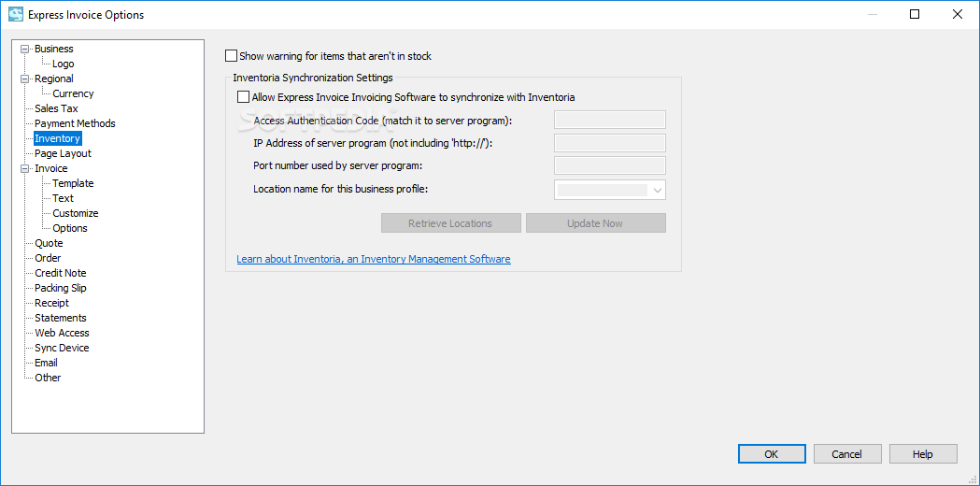Click the Port number input field
The image size is (980, 486).
610,165
